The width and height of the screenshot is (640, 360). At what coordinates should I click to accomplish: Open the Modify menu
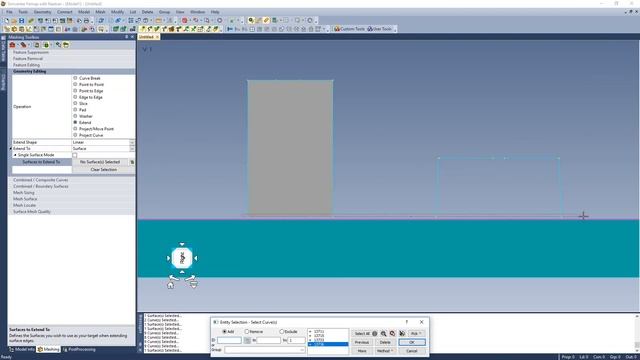(118, 12)
